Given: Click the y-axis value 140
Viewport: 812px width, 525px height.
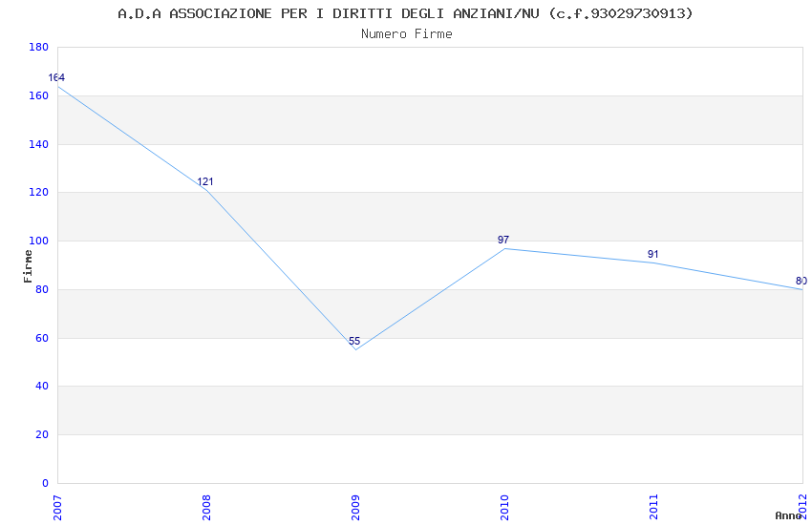Looking at the screenshot, I should (39, 144).
